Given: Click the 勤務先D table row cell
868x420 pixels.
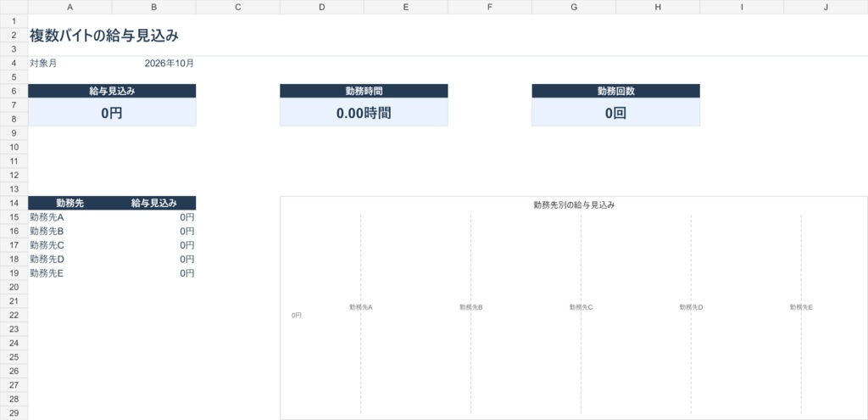Looking at the screenshot, I should [x=70, y=260].
